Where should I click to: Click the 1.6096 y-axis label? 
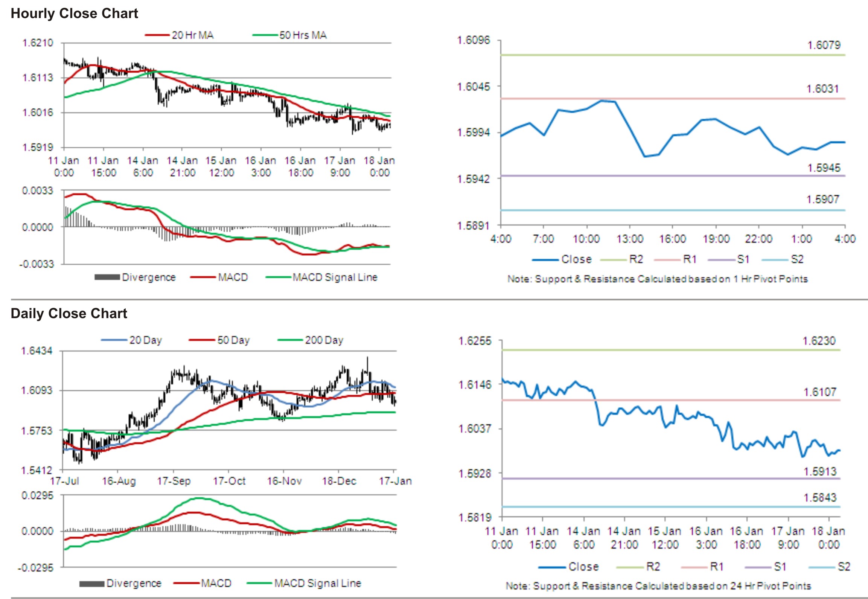pyautogui.click(x=473, y=40)
